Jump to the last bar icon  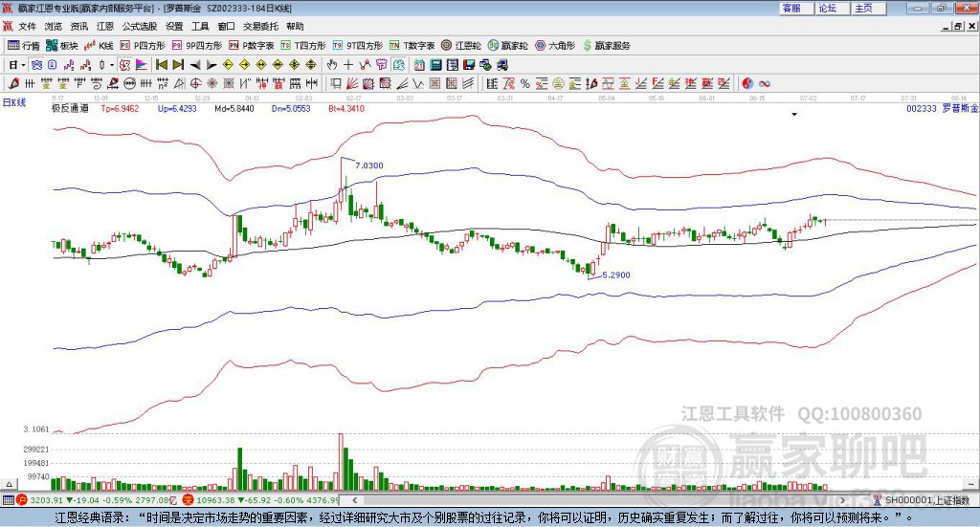[178, 65]
